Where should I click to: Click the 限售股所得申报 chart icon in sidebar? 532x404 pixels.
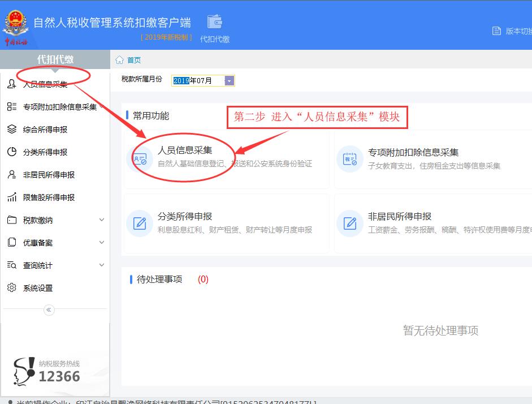click(x=12, y=197)
